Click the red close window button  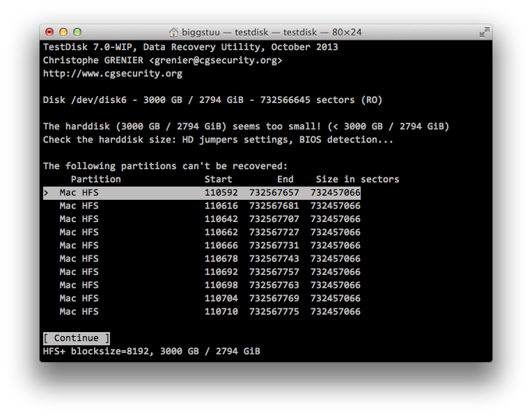[49, 32]
